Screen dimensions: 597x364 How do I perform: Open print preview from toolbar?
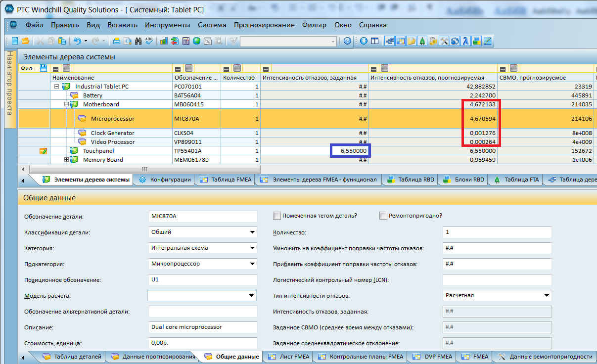(x=128, y=41)
